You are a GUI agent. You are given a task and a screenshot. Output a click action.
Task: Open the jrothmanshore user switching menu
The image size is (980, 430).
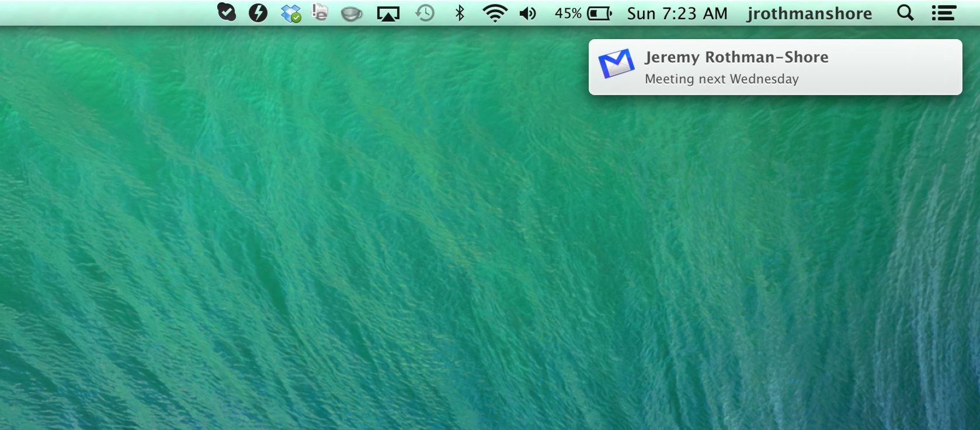[809, 13]
